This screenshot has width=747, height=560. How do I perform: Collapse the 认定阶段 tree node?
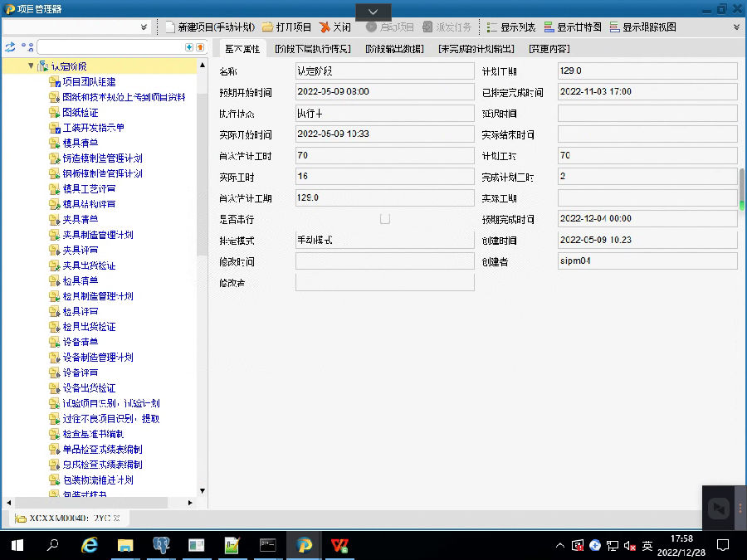[31, 66]
